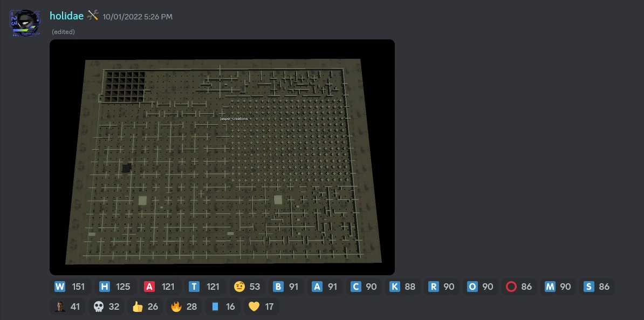The width and height of the screenshot is (644, 320).
Task: Click the 10/01/2022 5:26 PM timestamp
Action: [138, 17]
